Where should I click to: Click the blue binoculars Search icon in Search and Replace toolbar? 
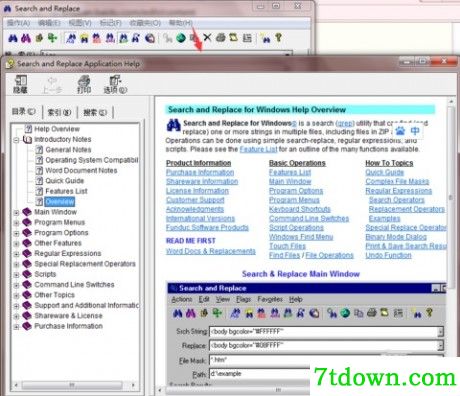[x=13, y=38]
